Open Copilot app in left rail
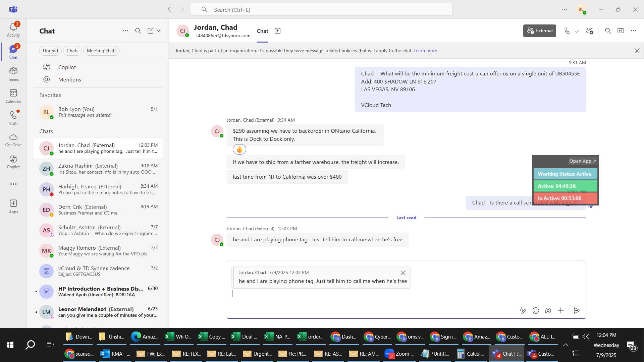This screenshot has width=644, height=362. pyautogui.click(x=13, y=162)
